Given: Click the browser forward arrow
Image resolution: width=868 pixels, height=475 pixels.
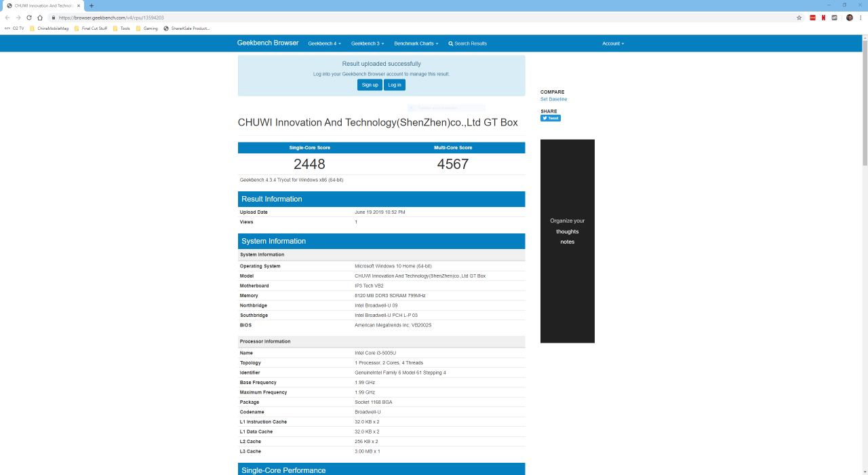Looking at the screenshot, I should pos(18,18).
